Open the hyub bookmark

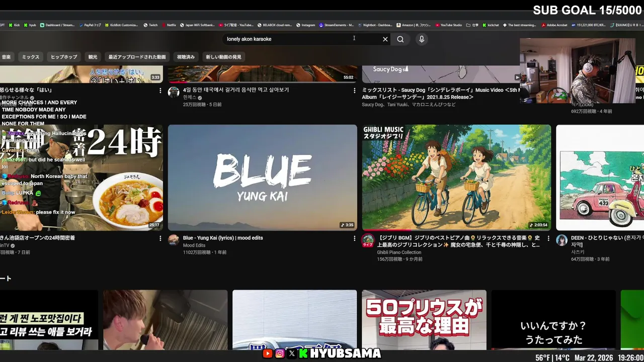click(30, 25)
